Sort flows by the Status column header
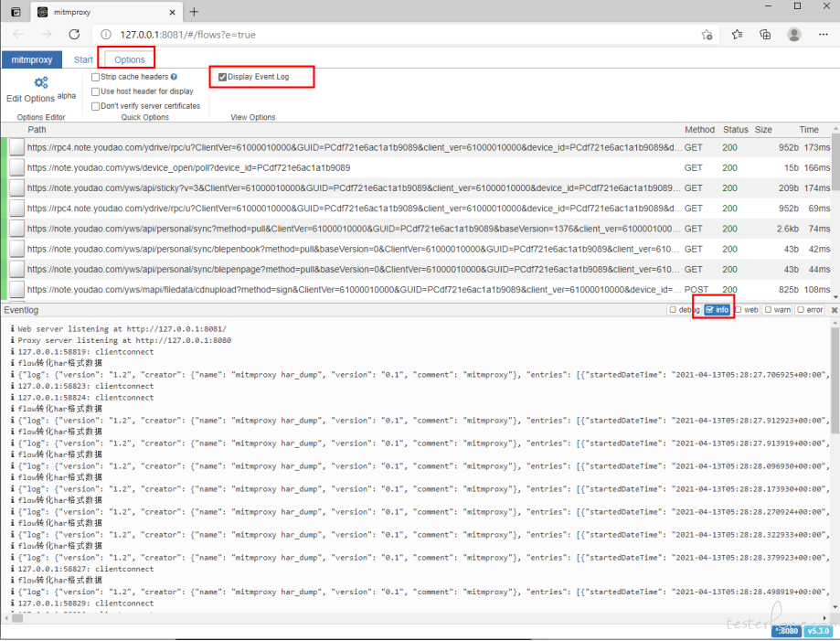The height and width of the screenshot is (641, 840). tap(736, 130)
